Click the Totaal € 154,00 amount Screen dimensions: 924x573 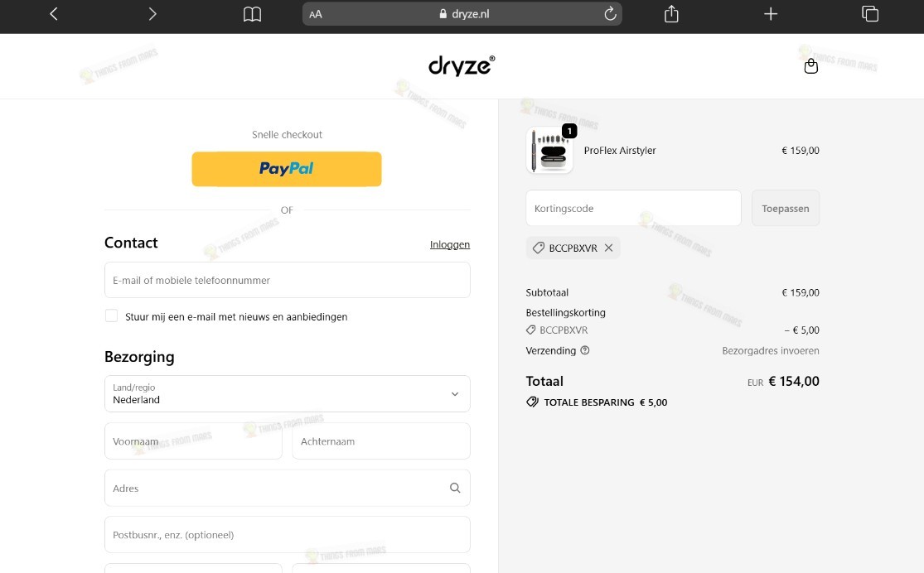point(794,381)
